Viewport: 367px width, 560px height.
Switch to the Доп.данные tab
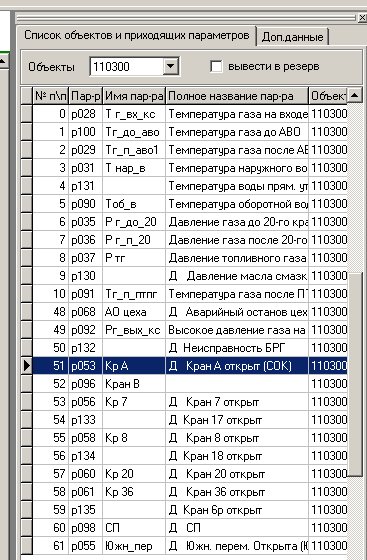(x=292, y=37)
